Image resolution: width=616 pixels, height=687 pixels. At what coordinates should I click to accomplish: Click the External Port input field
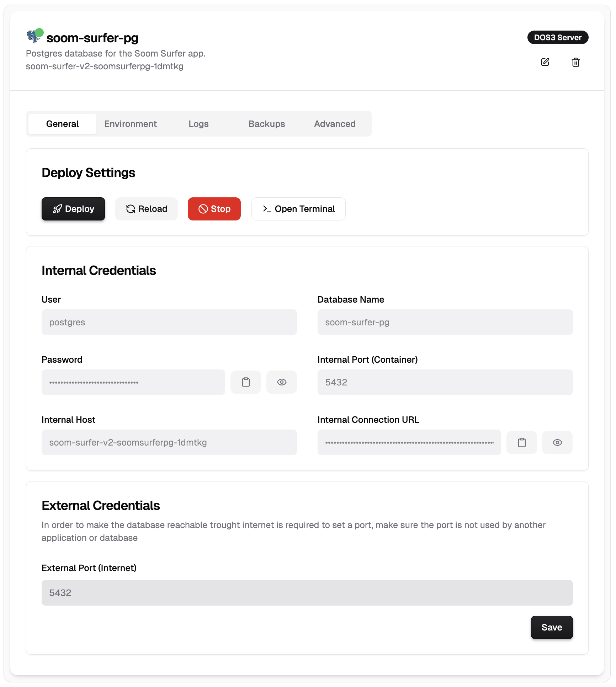click(x=307, y=593)
